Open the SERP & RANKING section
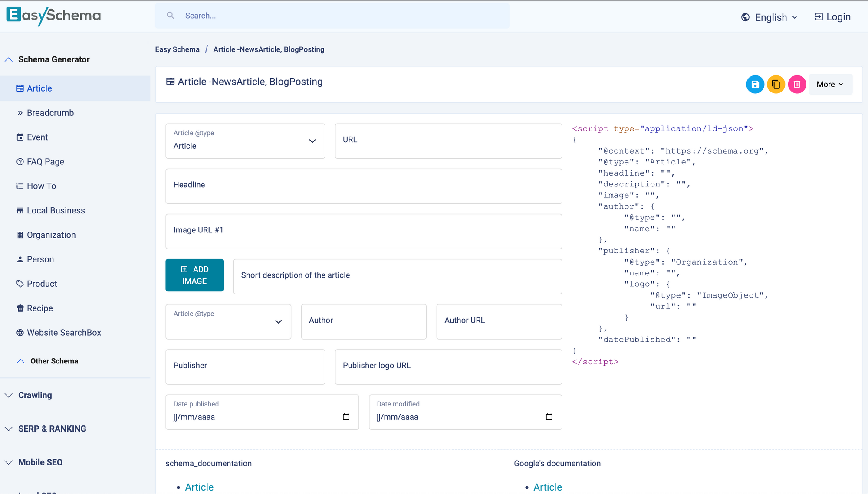Screen dimensions: 868x494 tap(52, 429)
